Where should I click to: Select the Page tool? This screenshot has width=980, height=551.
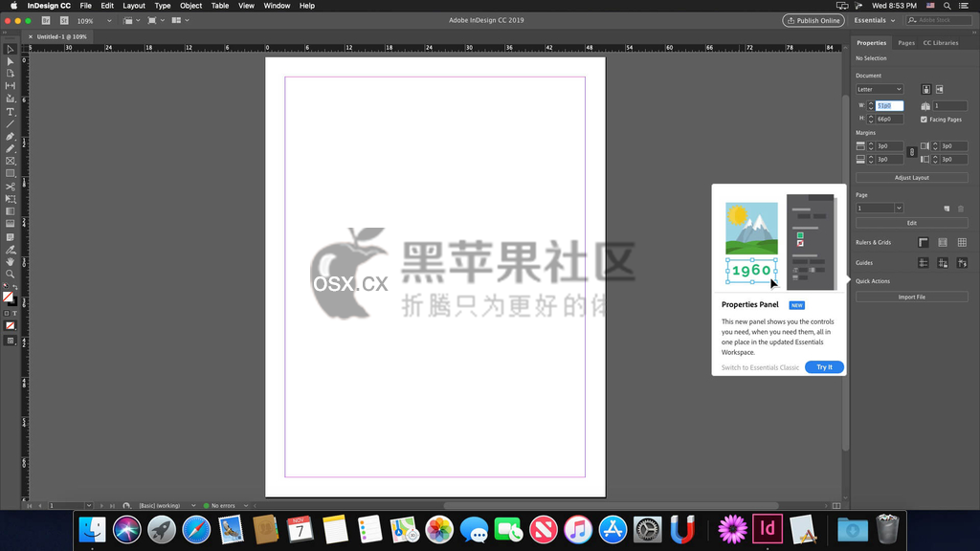(10, 74)
